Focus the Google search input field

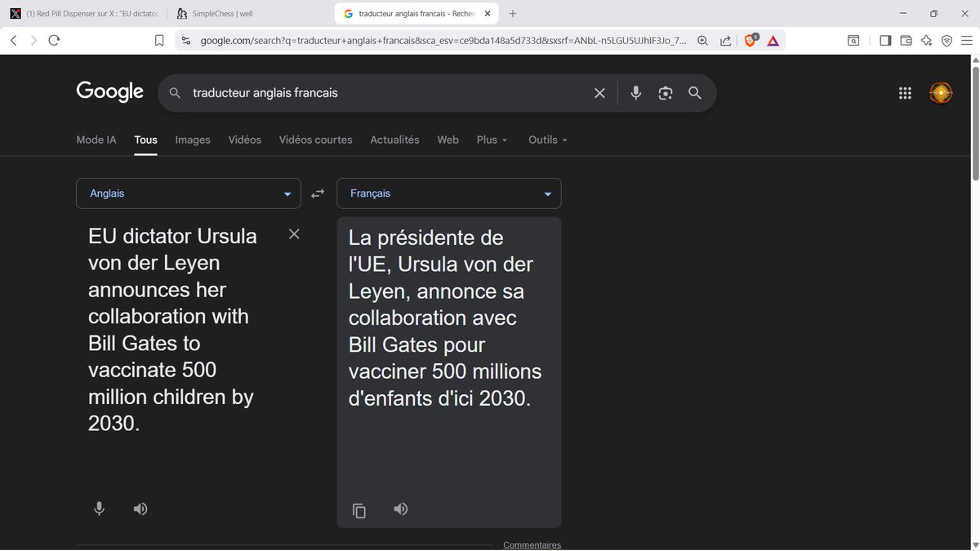pyautogui.click(x=387, y=93)
